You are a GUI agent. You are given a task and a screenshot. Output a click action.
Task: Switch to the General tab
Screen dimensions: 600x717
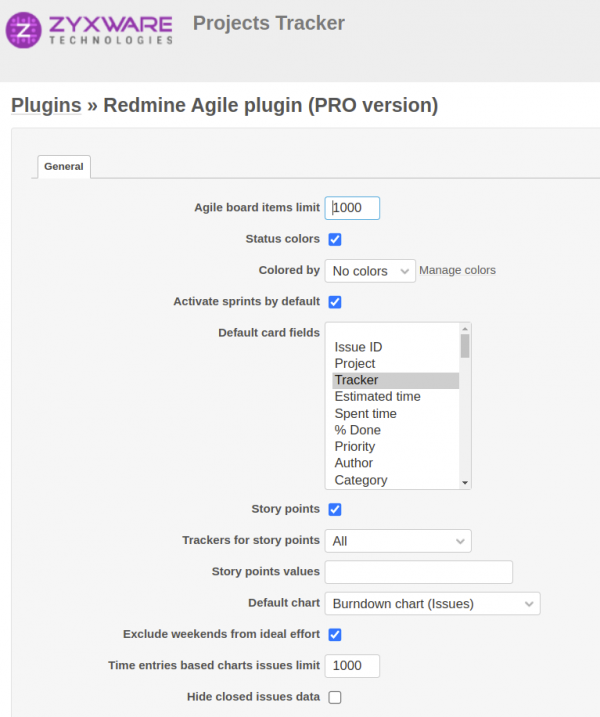point(64,166)
